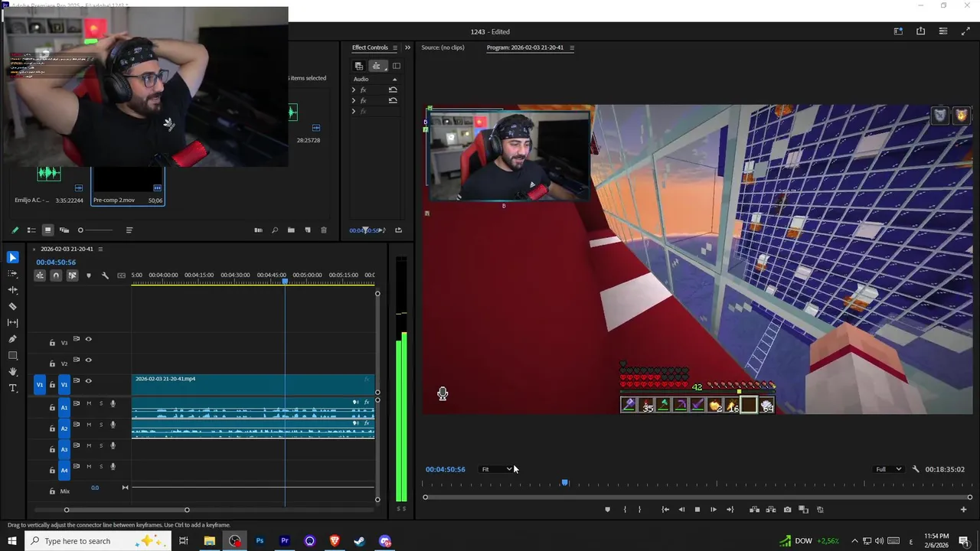
Task: Open timeline sequence panel menu
Action: pyautogui.click(x=100, y=249)
